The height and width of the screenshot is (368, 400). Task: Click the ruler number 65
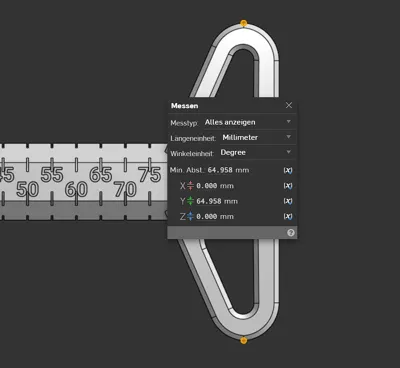[x=101, y=174]
